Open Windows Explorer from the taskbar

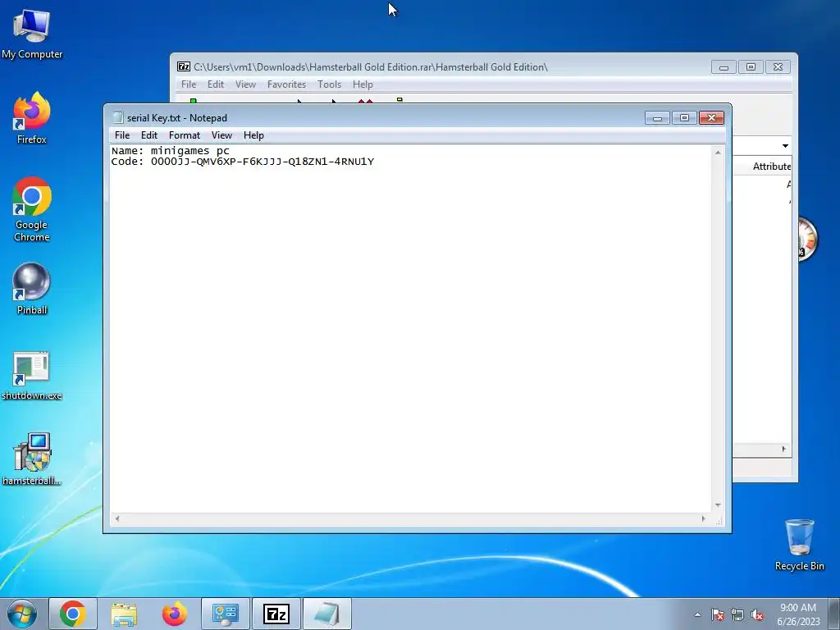[124, 614]
